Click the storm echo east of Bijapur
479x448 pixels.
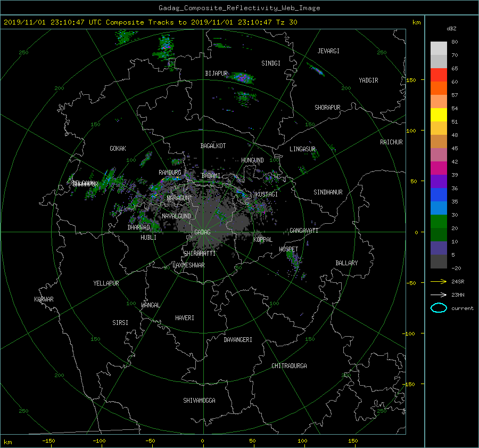click(x=243, y=77)
